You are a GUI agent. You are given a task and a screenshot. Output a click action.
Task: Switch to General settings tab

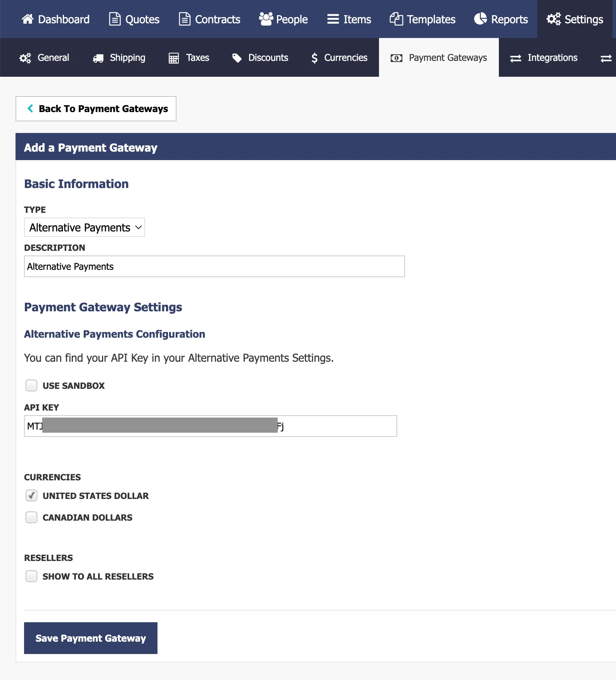click(44, 58)
